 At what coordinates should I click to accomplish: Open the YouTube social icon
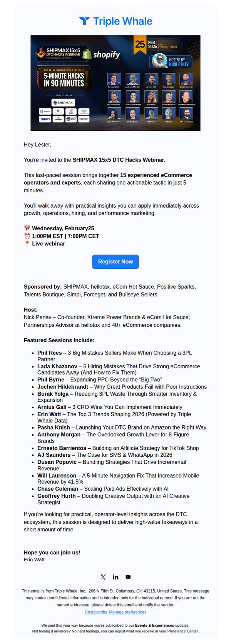coord(128,577)
